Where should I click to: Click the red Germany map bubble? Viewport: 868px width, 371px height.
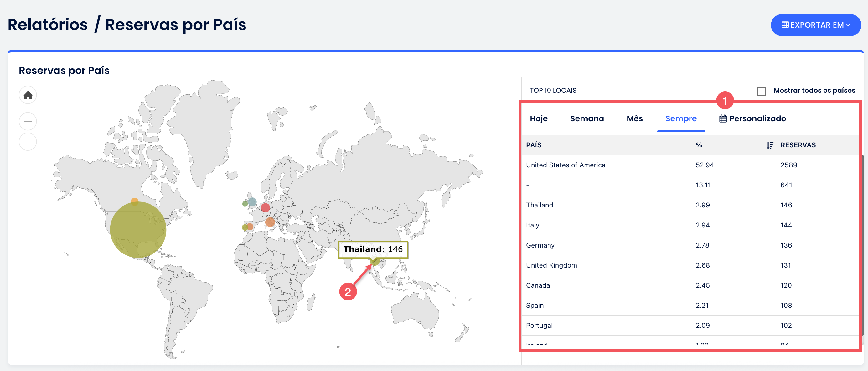[266, 208]
